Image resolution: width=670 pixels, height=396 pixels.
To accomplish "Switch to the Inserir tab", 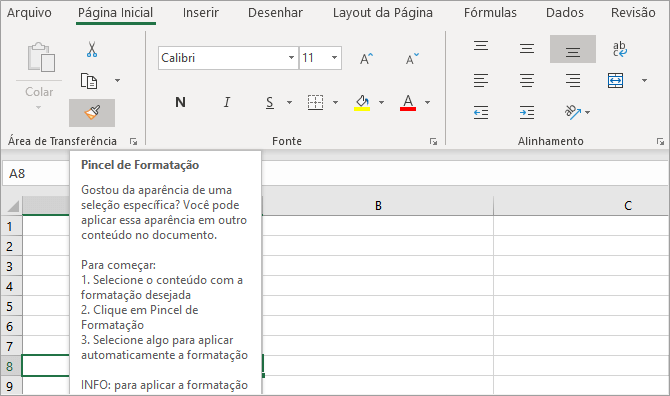I will (200, 13).
